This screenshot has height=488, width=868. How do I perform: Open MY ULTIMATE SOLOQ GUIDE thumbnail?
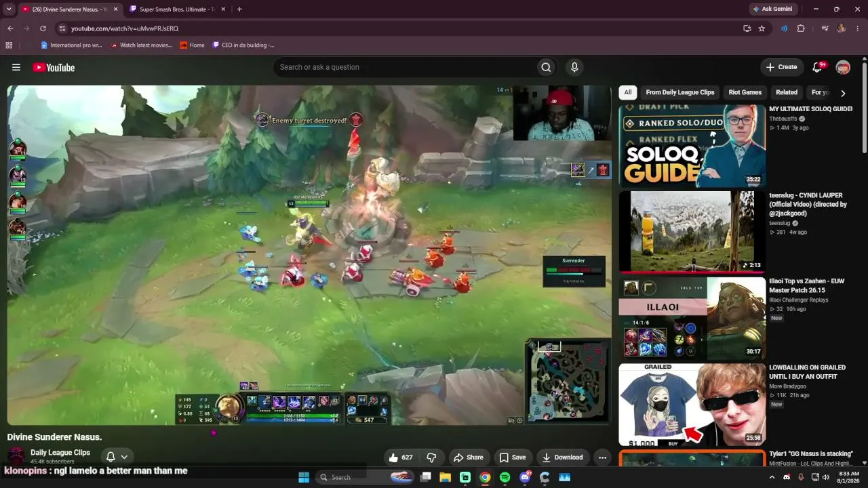[692, 146]
